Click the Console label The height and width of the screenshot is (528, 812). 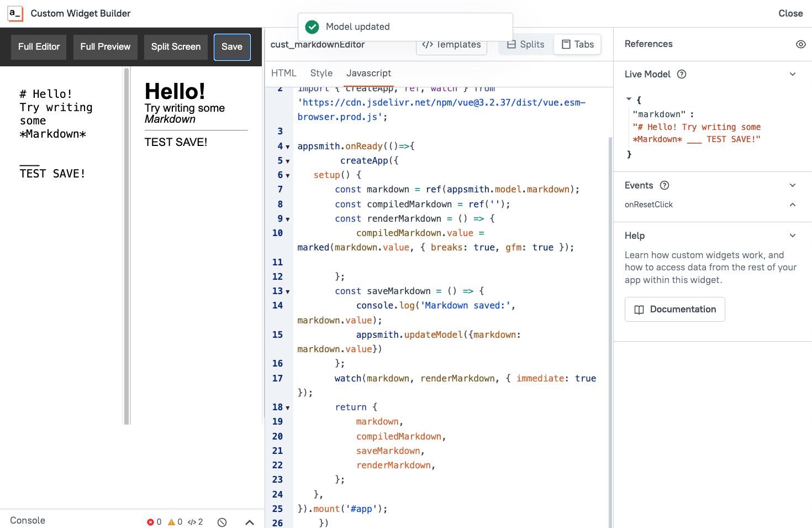click(28, 521)
